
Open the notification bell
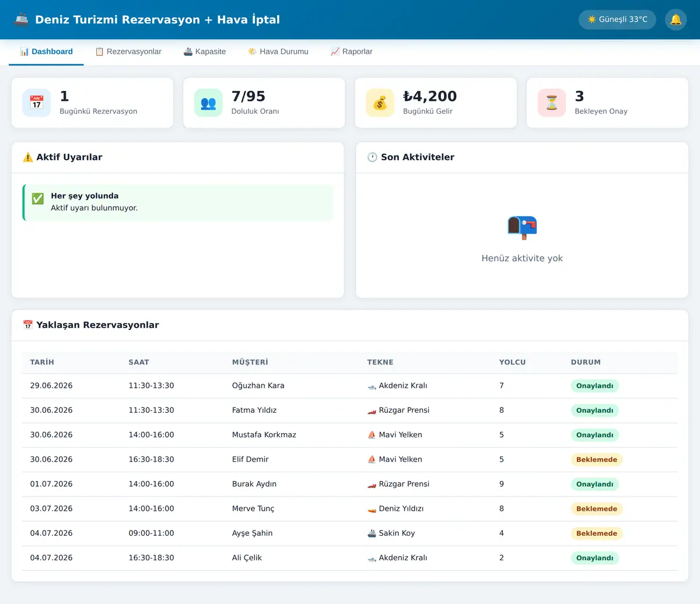coord(675,20)
